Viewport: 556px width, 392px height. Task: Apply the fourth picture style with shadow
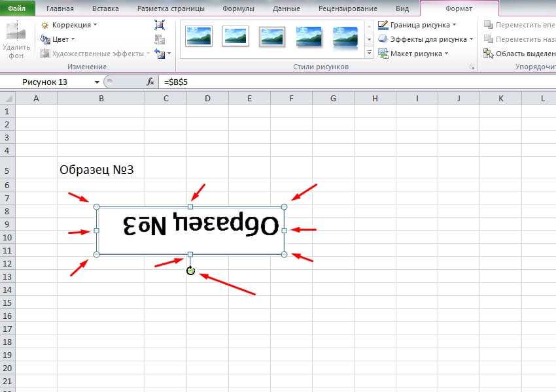(309, 36)
